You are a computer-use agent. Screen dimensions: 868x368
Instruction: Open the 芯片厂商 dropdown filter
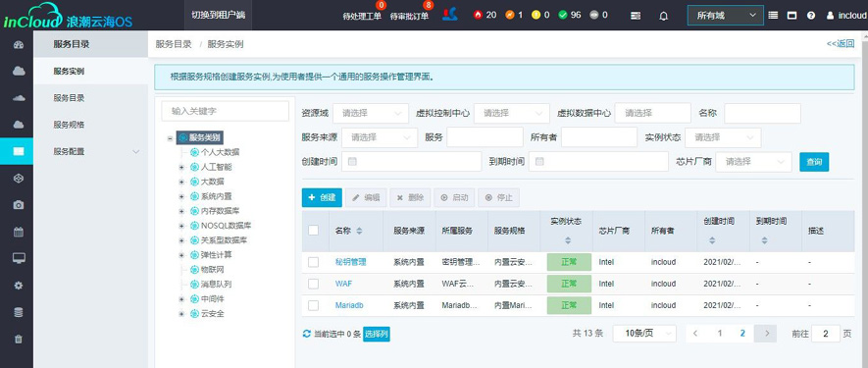pyautogui.click(x=754, y=162)
